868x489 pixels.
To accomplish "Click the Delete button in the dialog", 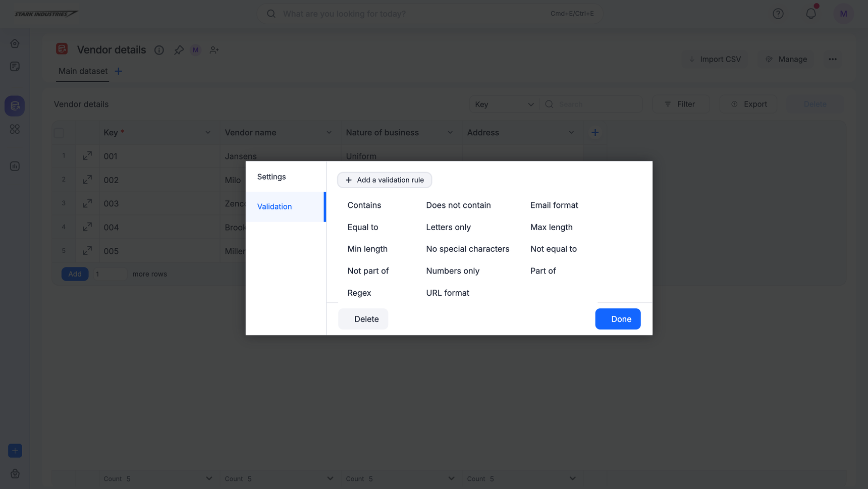I will tap(363, 319).
